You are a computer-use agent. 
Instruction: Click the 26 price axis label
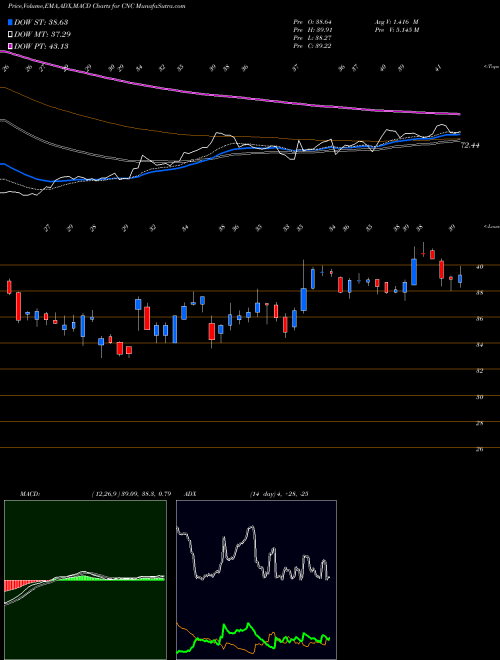coord(479,449)
